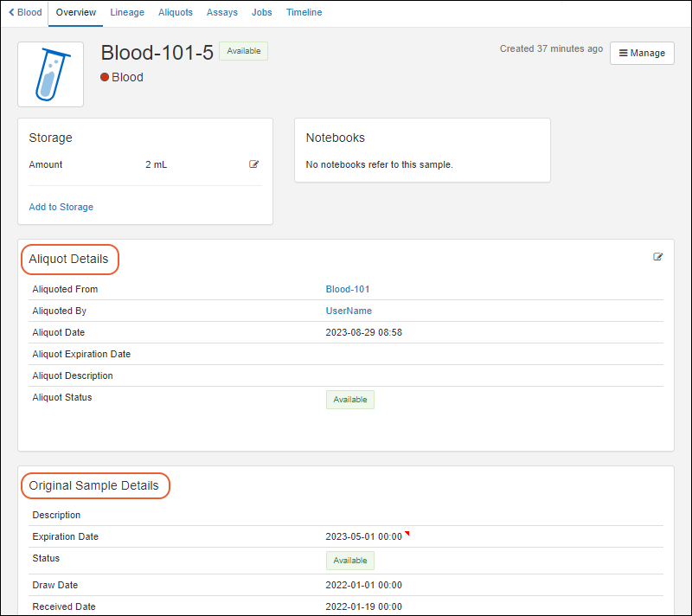Click the original sample Status Available badge
Screen dimensions: 692x616
[349, 561]
